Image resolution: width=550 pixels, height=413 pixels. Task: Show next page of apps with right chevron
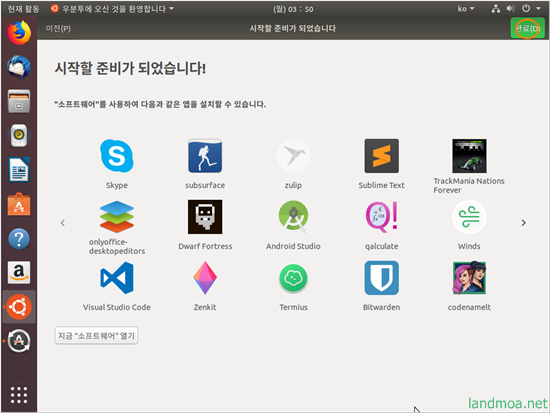coord(523,223)
